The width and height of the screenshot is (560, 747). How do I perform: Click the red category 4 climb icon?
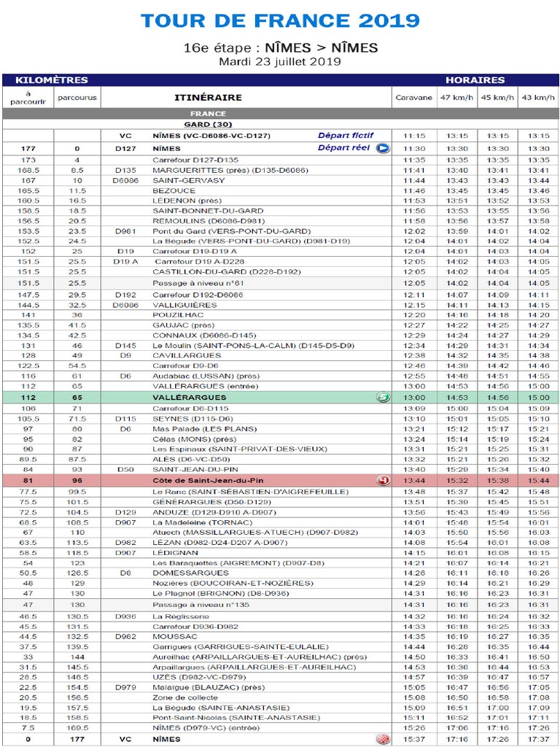coord(383,480)
